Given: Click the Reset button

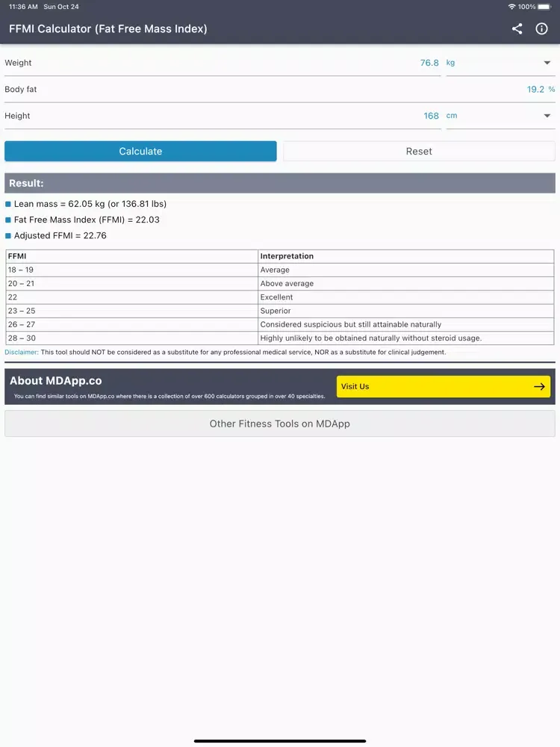Looking at the screenshot, I should coord(419,151).
